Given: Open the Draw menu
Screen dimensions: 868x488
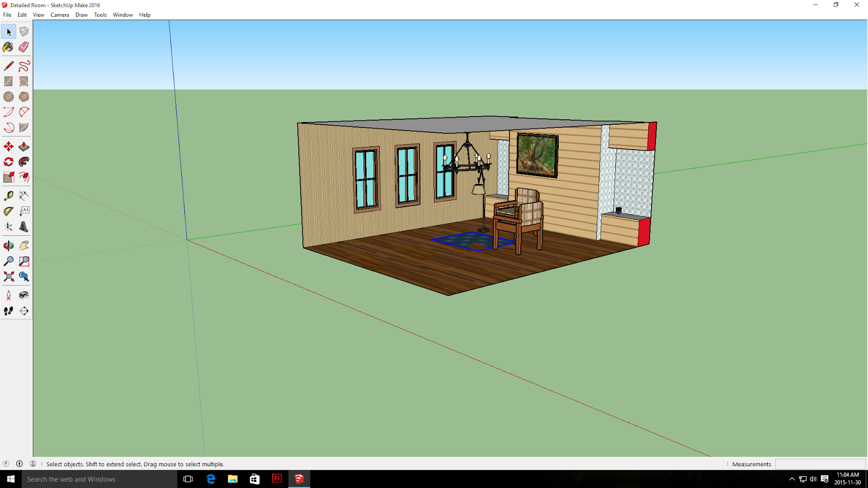Looking at the screenshot, I should click(81, 15).
